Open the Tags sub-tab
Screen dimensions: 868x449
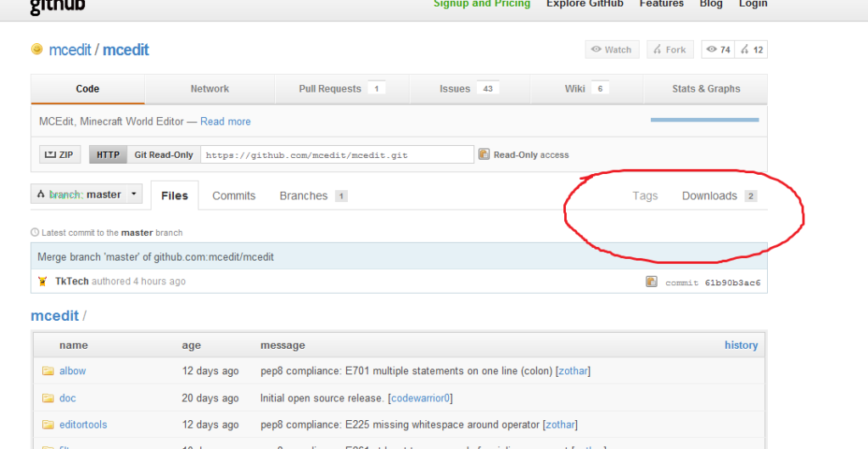645,195
